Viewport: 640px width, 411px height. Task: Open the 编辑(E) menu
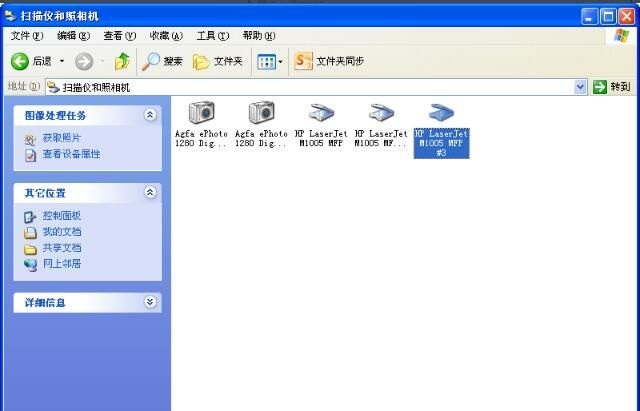pyautogui.click(x=73, y=36)
